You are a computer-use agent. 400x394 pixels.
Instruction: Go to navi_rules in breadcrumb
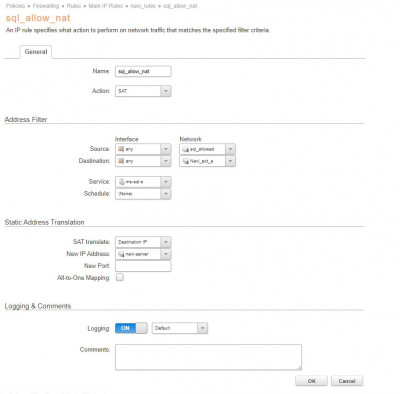pos(143,6)
